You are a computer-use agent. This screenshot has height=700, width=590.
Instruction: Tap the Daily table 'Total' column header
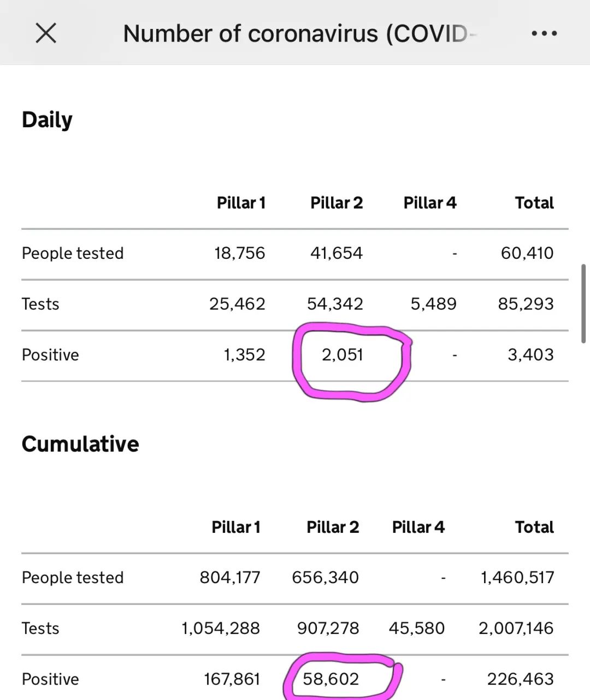pyautogui.click(x=534, y=203)
